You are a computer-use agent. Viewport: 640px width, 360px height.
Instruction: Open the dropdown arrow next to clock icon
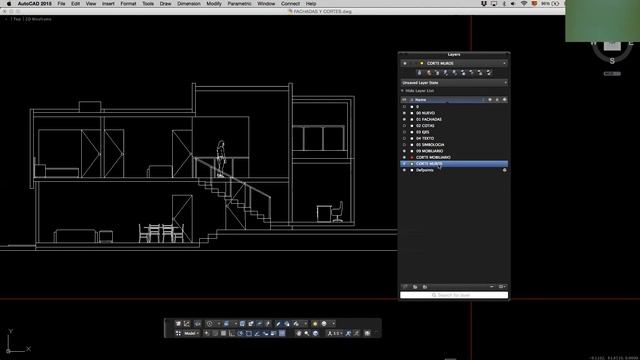point(219,324)
